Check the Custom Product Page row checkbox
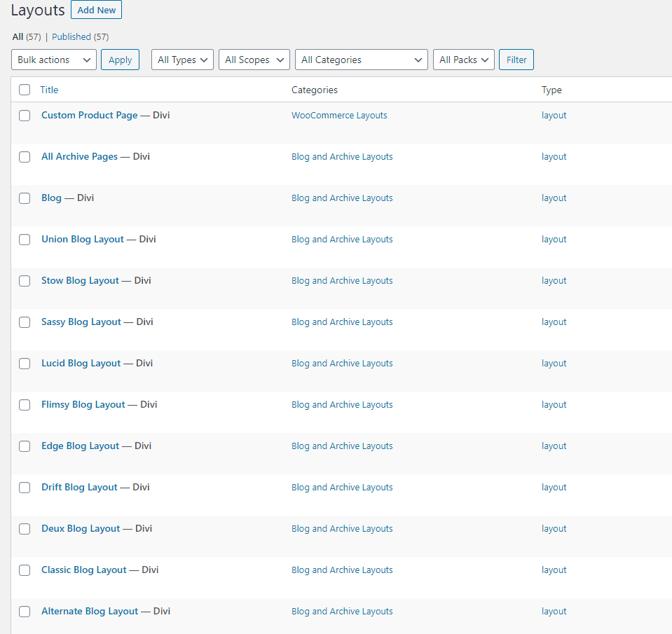 (25, 115)
